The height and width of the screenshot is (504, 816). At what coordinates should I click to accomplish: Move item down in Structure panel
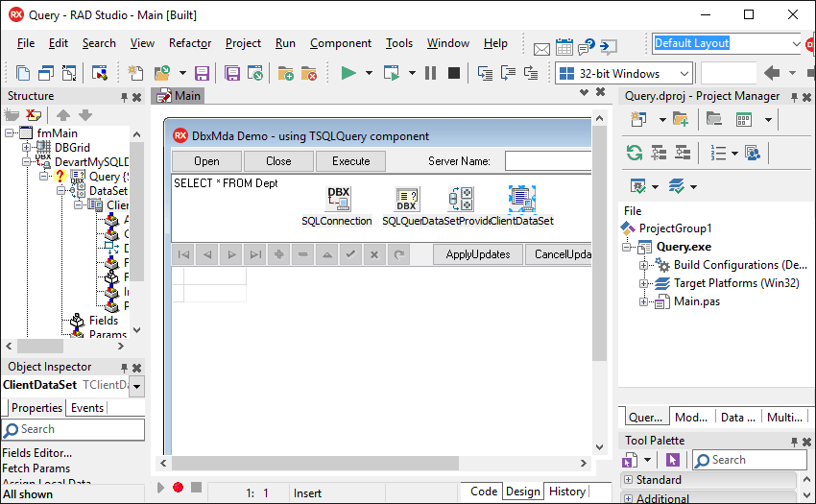(85, 115)
